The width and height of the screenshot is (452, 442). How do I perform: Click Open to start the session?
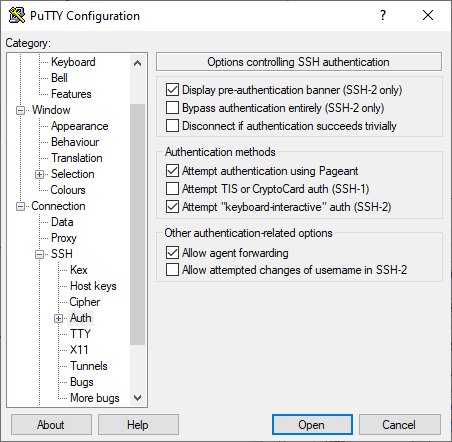click(x=312, y=425)
